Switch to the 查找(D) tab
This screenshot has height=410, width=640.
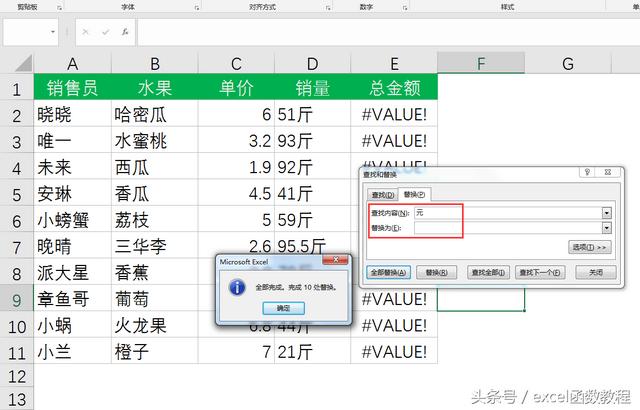[x=383, y=195]
